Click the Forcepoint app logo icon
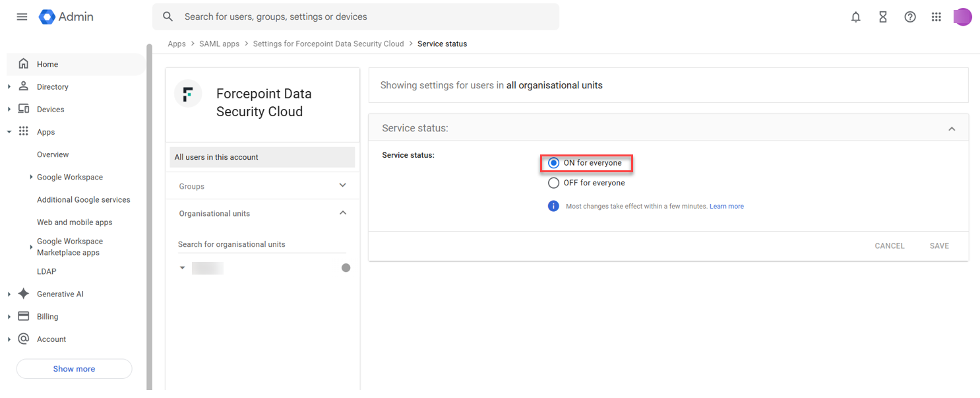Screen dimensions: 980x398 (x=188, y=94)
